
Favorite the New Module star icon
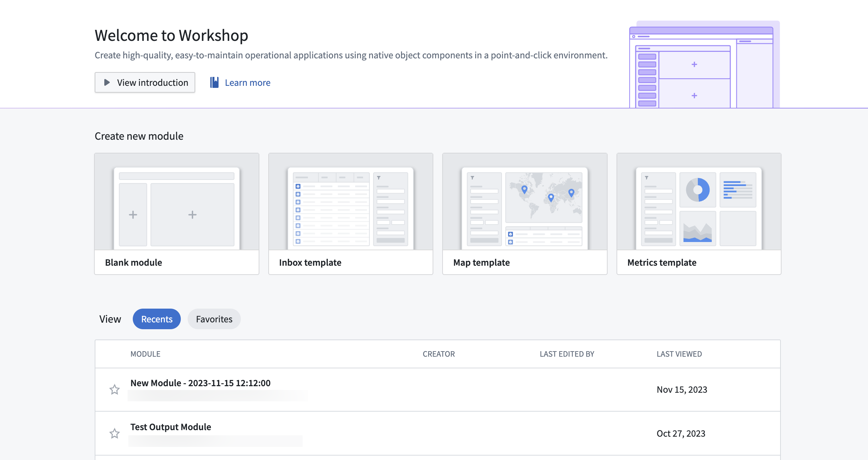pyautogui.click(x=115, y=390)
